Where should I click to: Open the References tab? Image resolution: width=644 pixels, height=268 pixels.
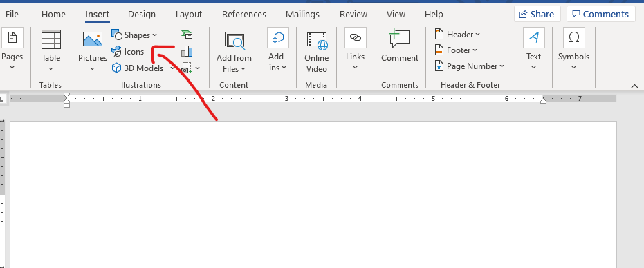tap(244, 15)
